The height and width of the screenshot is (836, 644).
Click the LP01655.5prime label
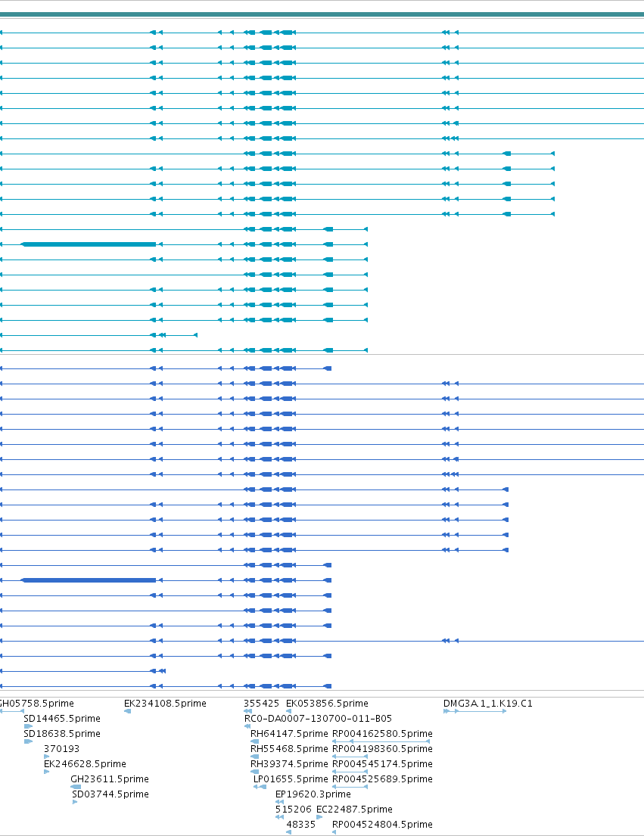[291, 779]
